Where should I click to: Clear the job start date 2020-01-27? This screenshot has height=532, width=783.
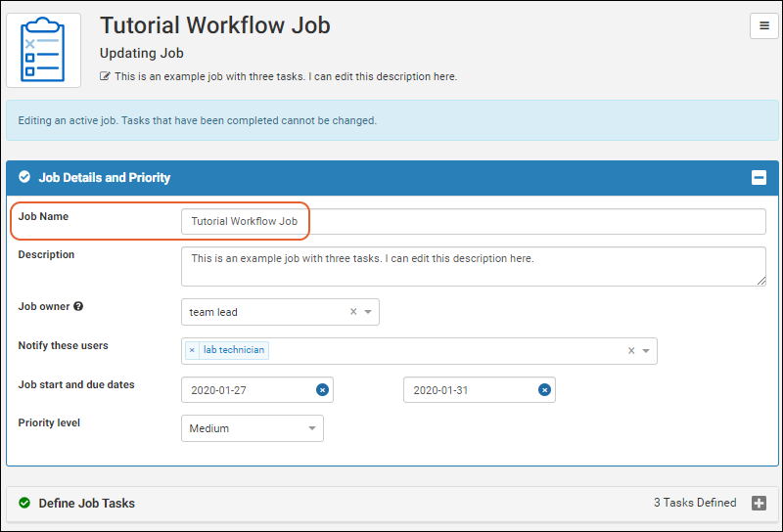(x=322, y=390)
